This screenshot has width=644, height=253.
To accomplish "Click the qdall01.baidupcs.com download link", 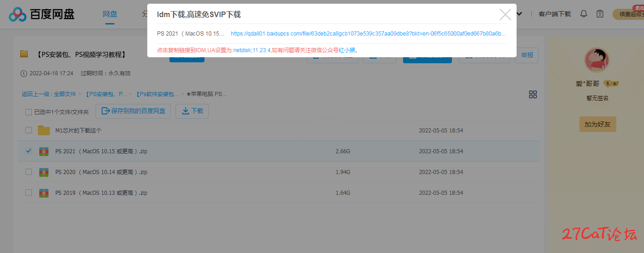I will click(x=368, y=34).
